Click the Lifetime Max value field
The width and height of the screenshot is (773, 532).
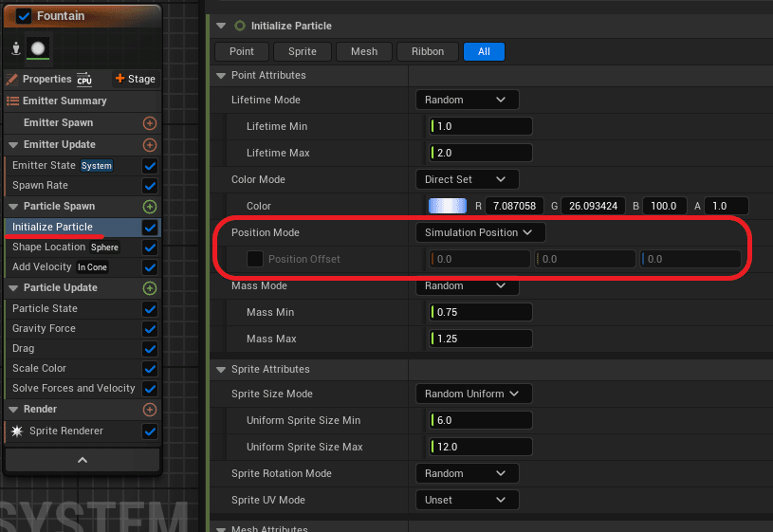click(480, 153)
